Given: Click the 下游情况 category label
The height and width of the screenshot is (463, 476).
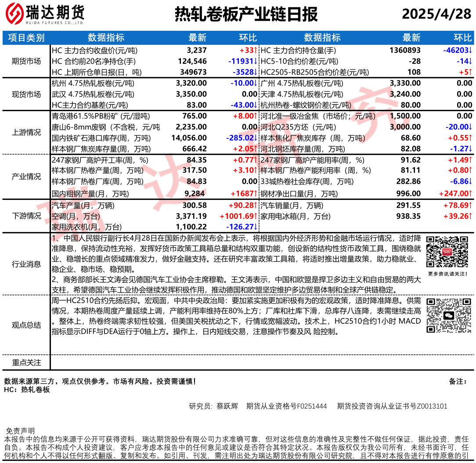Looking at the screenshot, I should pos(26,216).
